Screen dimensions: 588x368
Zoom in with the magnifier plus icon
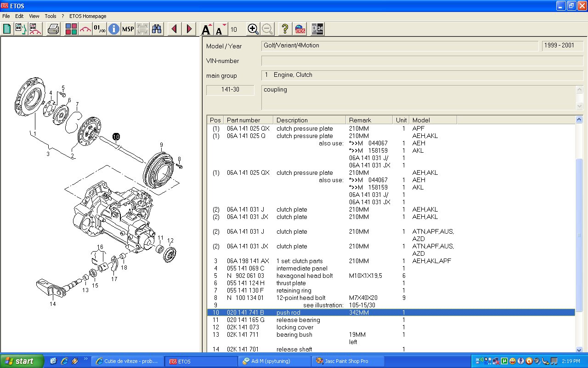coord(253,29)
